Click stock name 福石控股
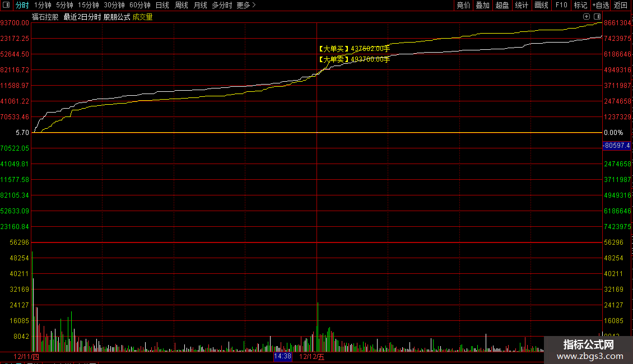 [x=45, y=17]
